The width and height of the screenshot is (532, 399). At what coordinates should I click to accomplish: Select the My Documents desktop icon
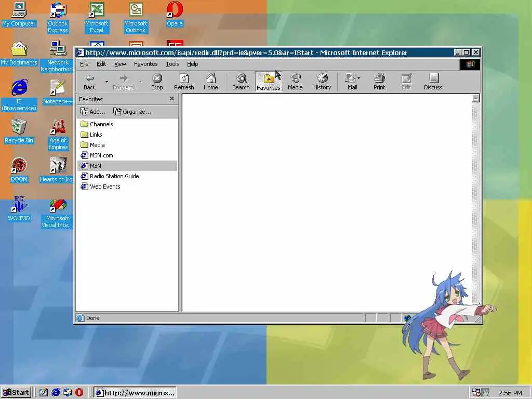[19, 54]
